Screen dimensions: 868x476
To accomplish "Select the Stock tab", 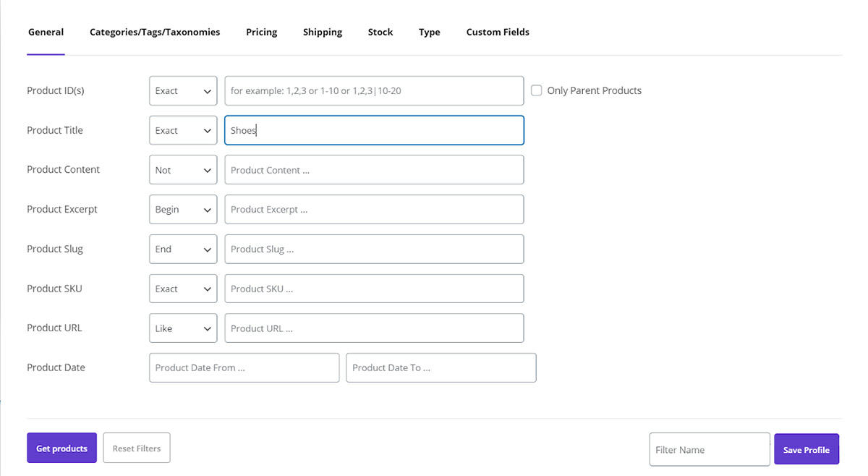I will (x=380, y=32).
